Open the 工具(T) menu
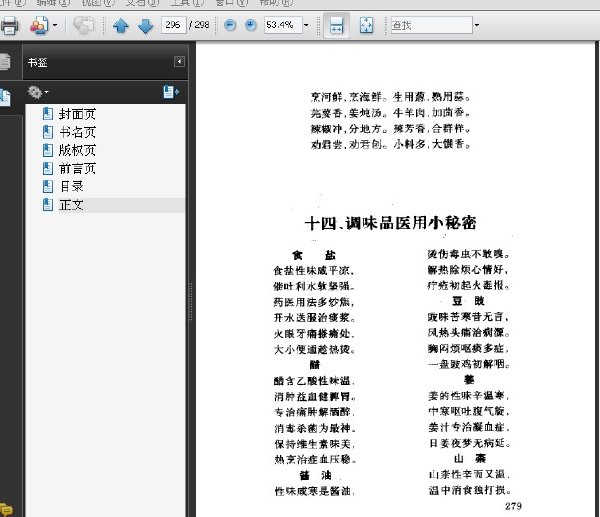This screenshot has height=517, width=600. click(x=187, y=3)
